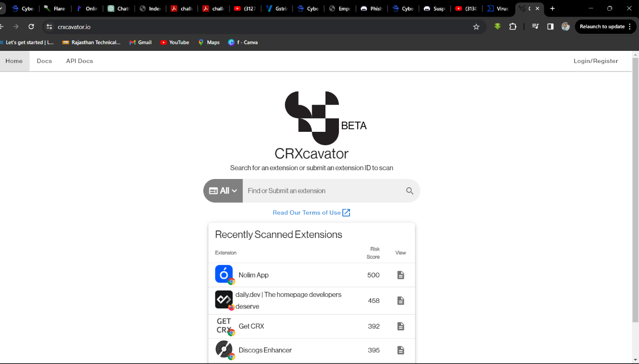Viewport: 639px width, 364px height.
Task: Expand the All browser filter dropdown
Action: coord(223,191)
